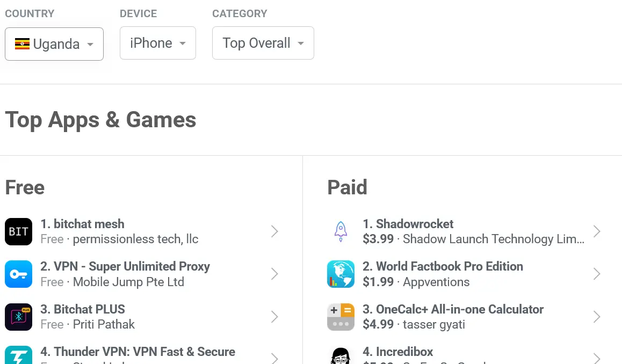Open the World Factbook Pro Edition link
Screen dimensions: 622x364
[443, 266]
